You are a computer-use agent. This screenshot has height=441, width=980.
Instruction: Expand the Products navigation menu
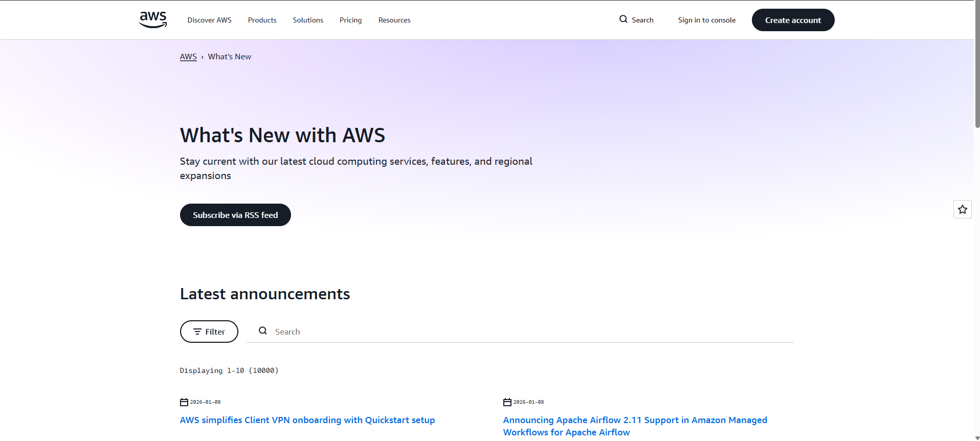click(x=262, y=20)
